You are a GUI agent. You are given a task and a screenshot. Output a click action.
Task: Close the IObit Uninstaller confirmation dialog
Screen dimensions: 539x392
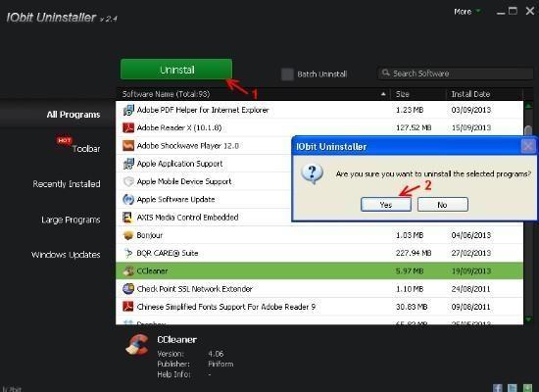528,146
